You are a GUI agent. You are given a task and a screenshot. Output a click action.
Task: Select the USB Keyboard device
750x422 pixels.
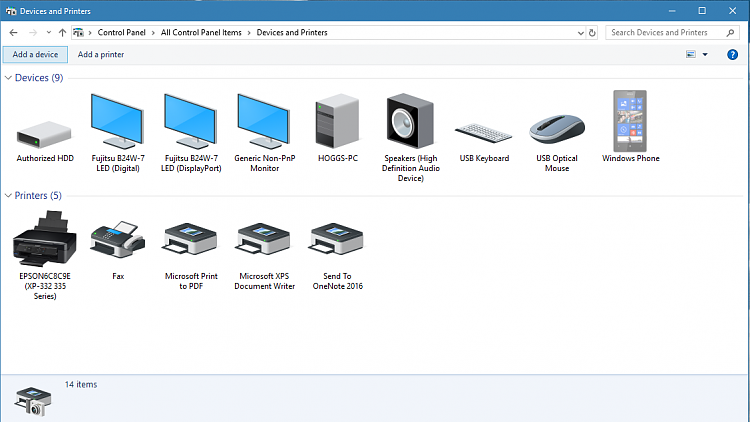coord(484,133)
